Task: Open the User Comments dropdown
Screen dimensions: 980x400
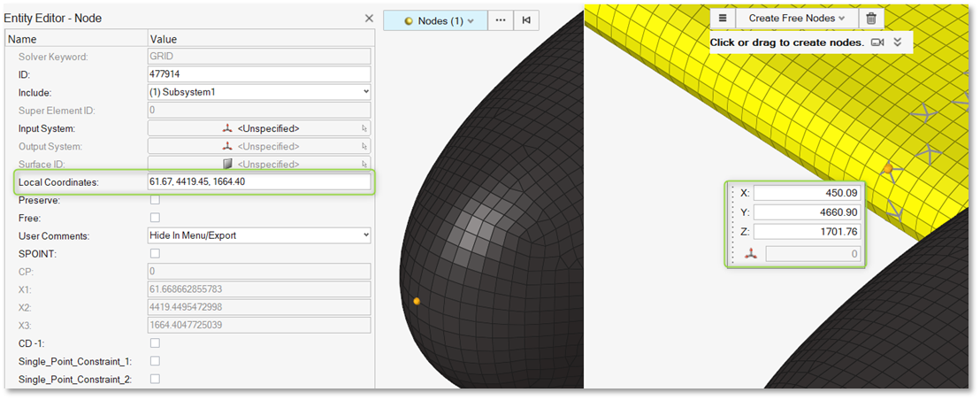Action: pos(258,235)
